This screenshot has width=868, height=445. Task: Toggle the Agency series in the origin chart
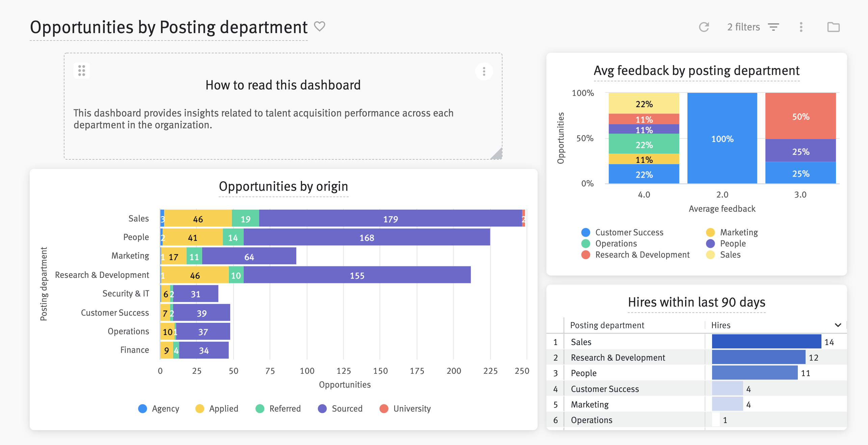142,409
